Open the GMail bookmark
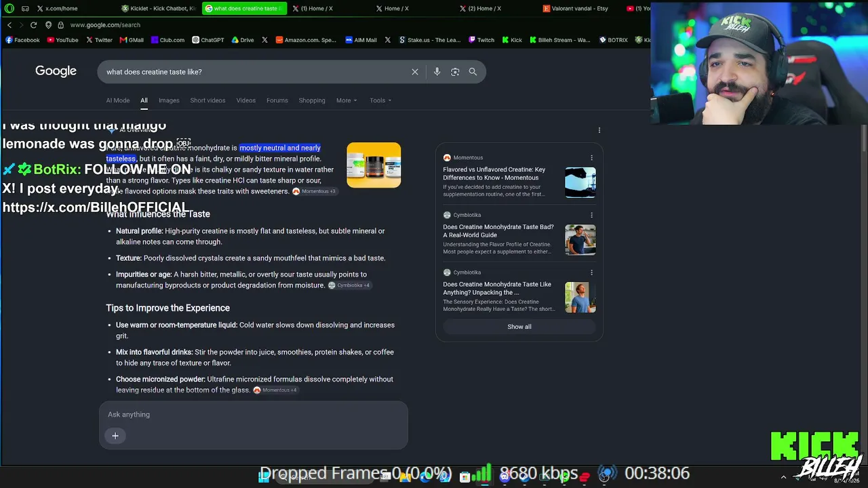 [132, 40]
